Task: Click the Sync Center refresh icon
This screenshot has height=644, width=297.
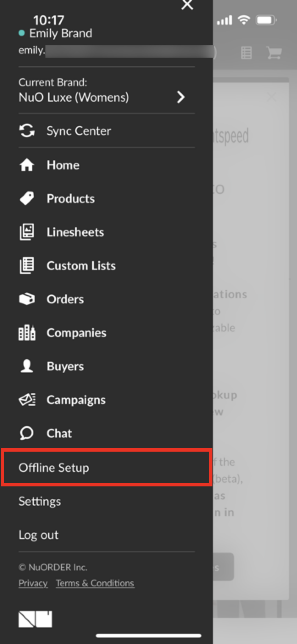Action: point(27,131)
